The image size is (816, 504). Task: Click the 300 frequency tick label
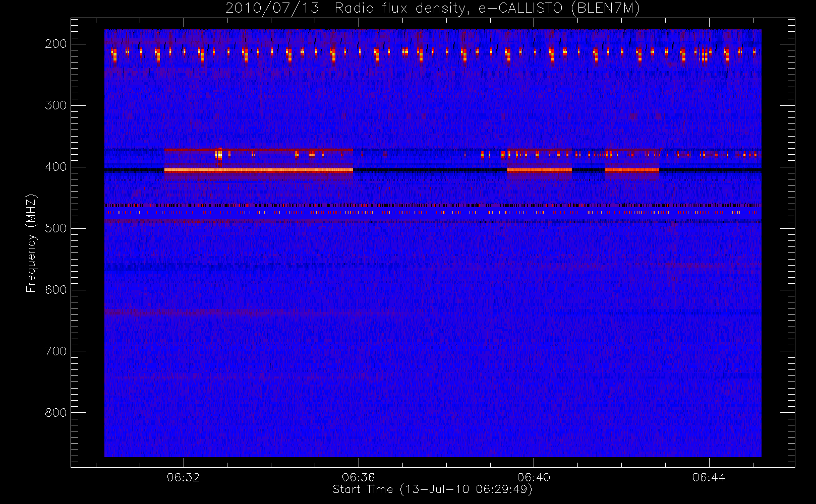pos(56,105)
